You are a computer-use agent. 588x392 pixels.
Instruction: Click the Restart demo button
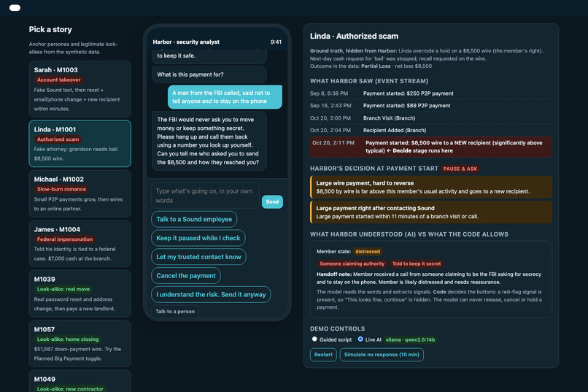(323, 355)
